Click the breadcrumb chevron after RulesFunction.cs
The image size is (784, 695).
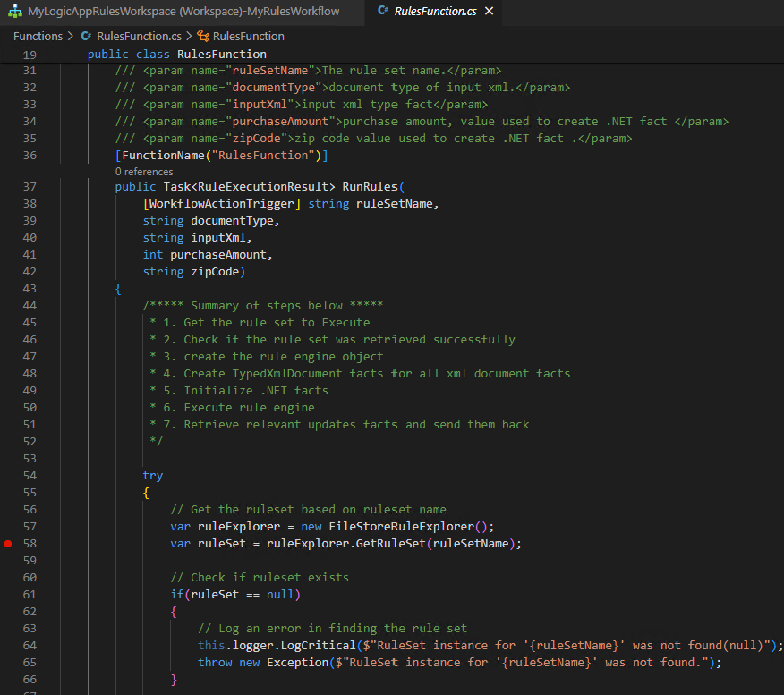(189, 37)
